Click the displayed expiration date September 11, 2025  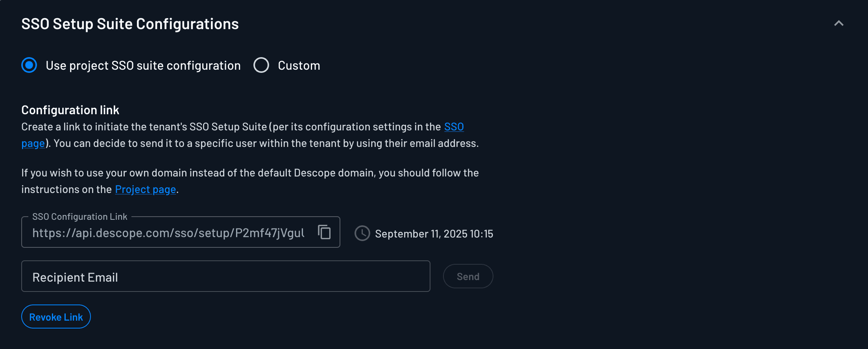pyautogui.click(x=434, y=234)
